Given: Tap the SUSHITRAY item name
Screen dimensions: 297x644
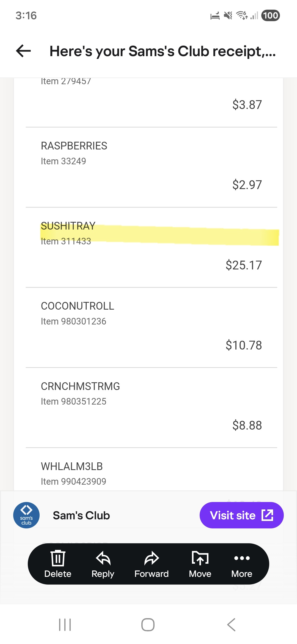Looking at the screenshot, I should (x=68, y=226).
